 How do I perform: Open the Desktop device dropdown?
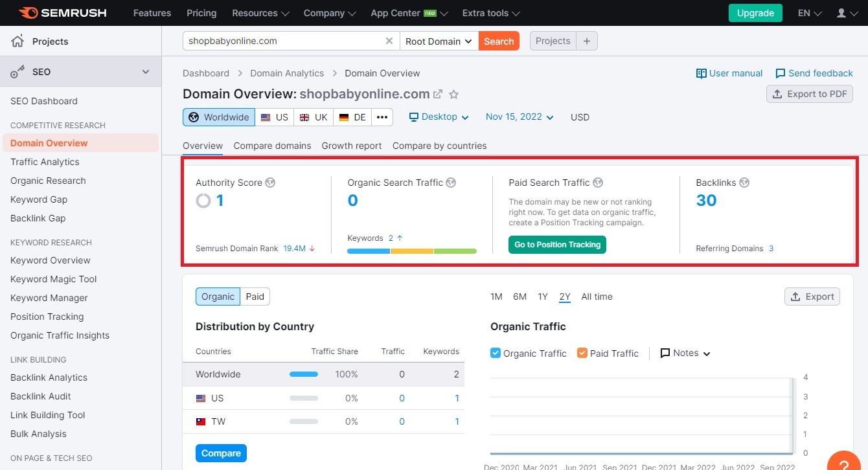[x=439, y=117]
